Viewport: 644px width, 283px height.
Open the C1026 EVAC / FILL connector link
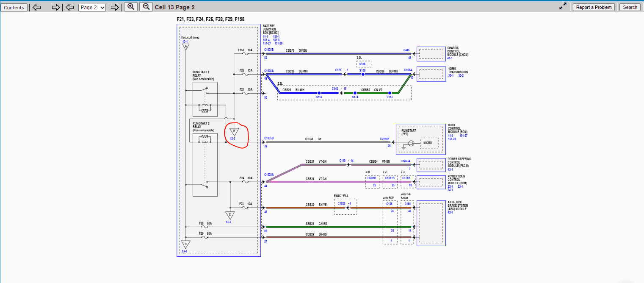coord(342,203)
